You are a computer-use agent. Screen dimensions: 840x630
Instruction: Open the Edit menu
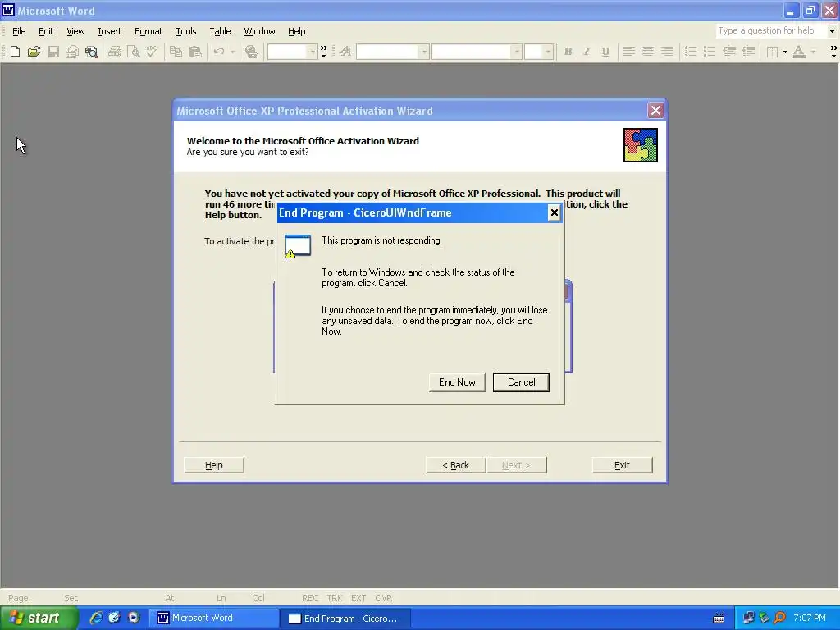point(46,31)
